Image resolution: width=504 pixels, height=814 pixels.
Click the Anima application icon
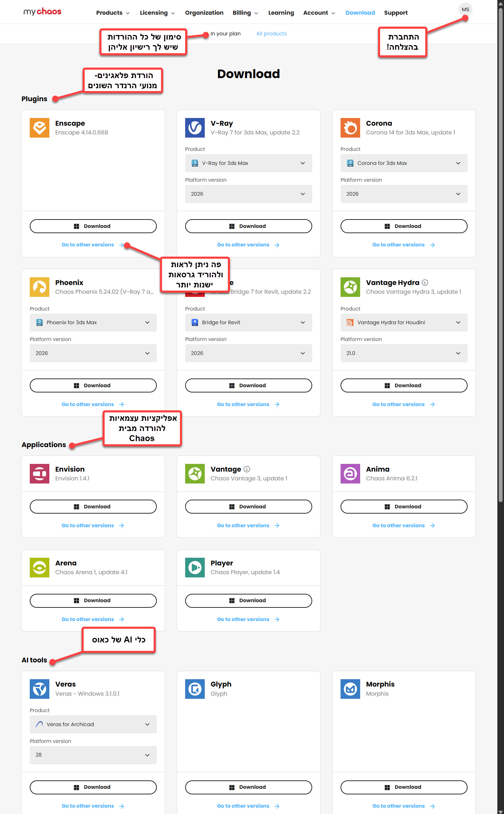350,474
